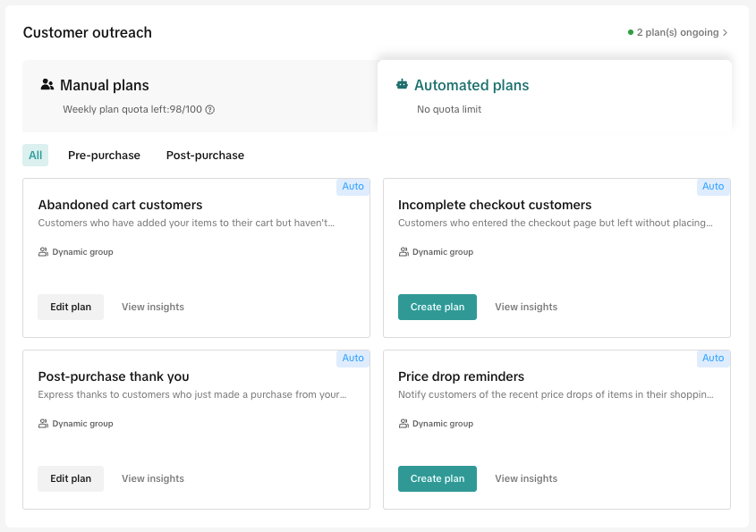
Task: Edit plan for Abandoned cart customers
Action: click(71, 307)
